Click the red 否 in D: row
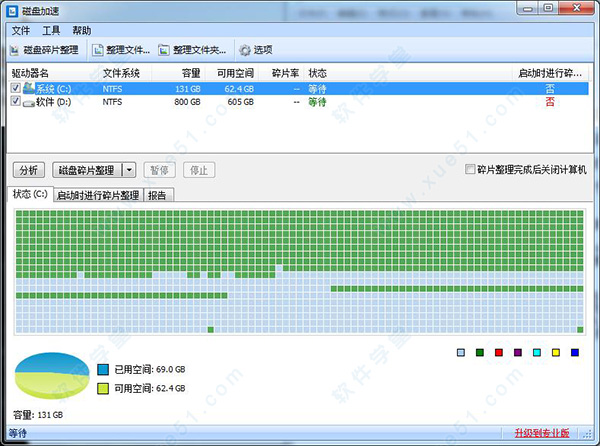 click(x=550, y=102)
